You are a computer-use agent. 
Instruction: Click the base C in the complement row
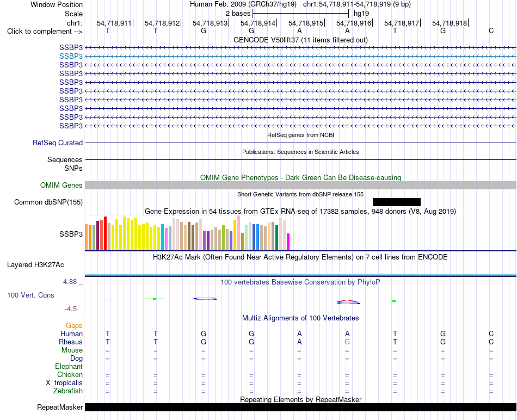tap(491, 30)
